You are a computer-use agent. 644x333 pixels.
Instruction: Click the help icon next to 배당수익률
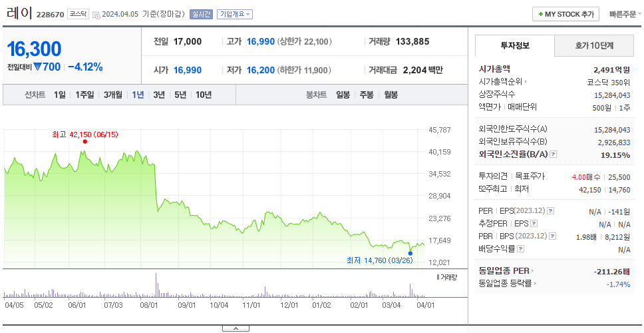(x=520, y=249)
